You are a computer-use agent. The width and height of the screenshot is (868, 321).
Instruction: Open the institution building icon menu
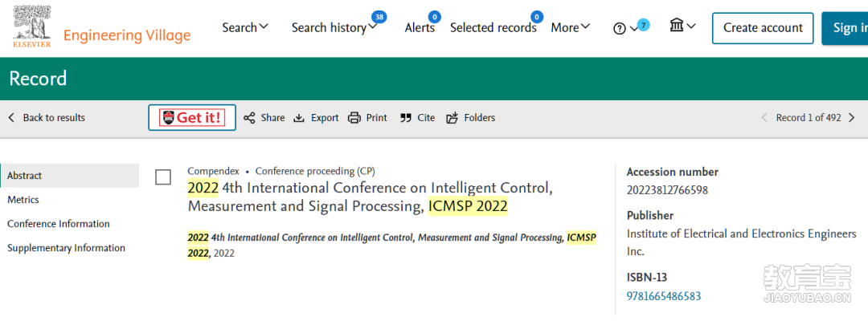[x=677, y=25]
